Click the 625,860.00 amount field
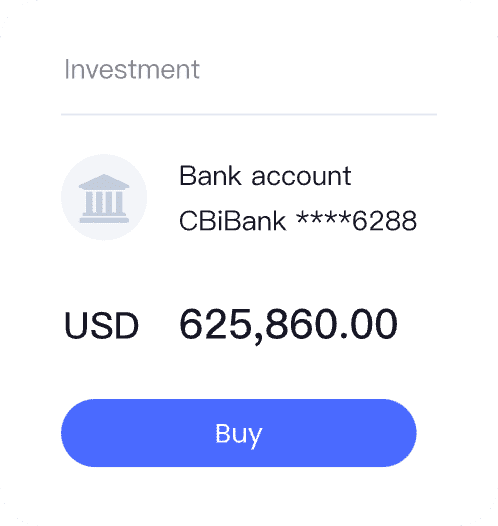Image resolution: width=498 pixels, height=526 pixels. point(289,325)
